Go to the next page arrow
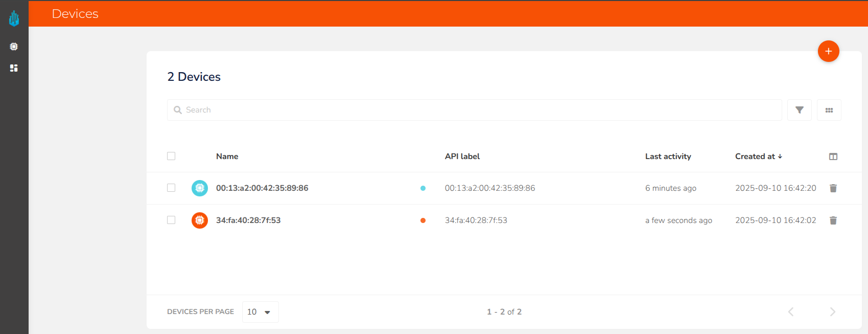This screenshot has height=334, width=868. (x=832, y=312)
